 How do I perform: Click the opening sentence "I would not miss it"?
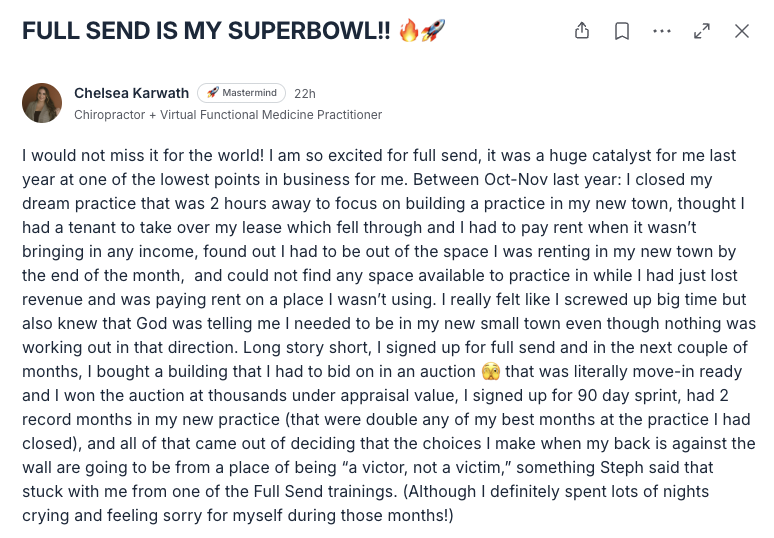tap(90, 155)
